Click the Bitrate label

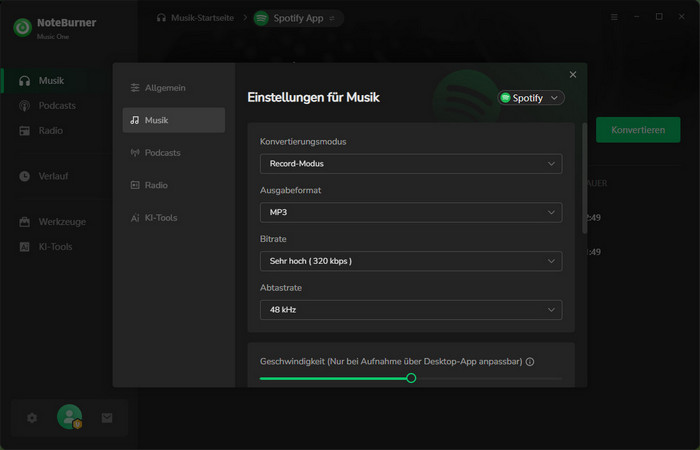tap(273, 239)
